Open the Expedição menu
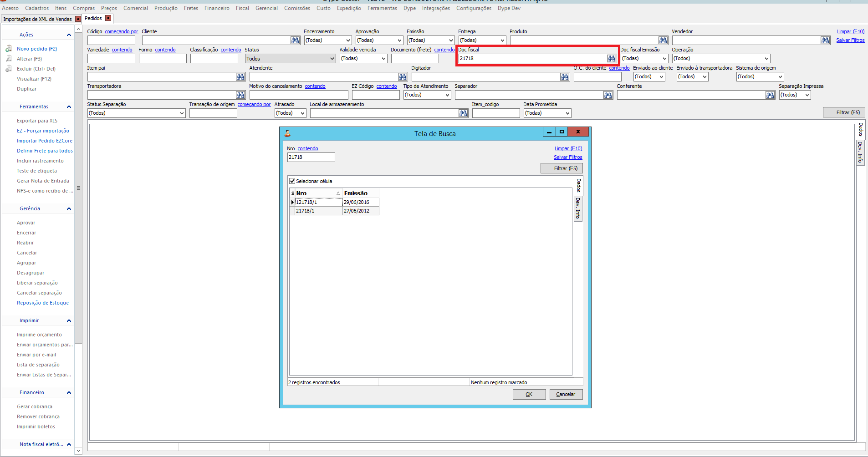 (349, 8)
